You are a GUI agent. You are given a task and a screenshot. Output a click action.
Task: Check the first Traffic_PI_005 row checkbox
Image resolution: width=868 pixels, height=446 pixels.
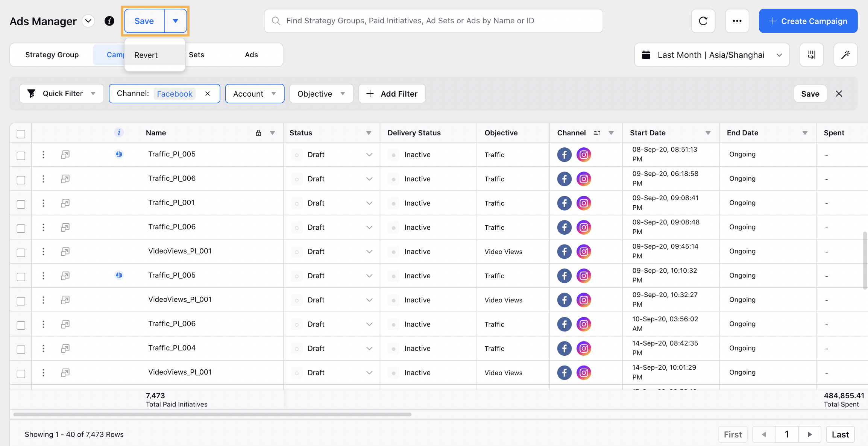click(21, 156)
